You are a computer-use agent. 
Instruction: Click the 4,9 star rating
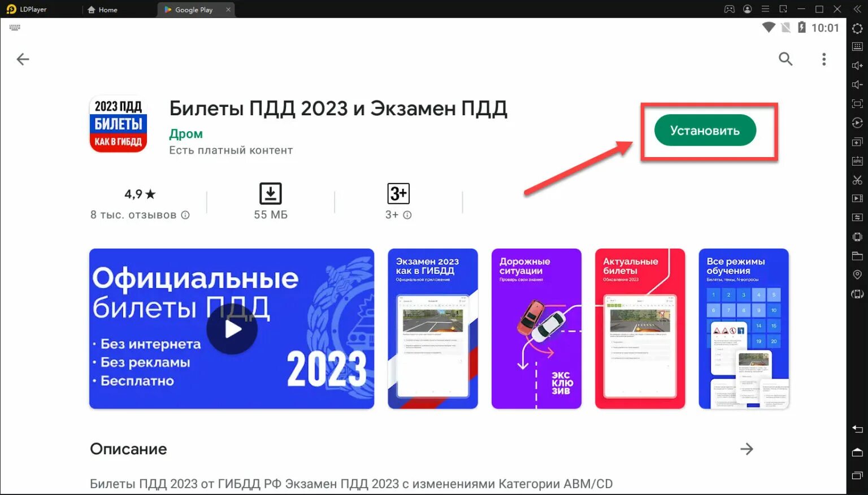coord(140,194)
